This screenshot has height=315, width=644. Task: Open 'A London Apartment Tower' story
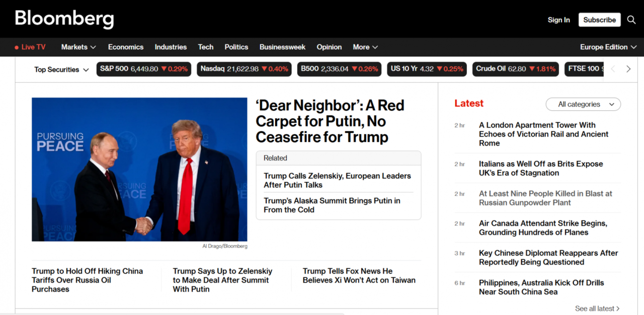[543, 134]
